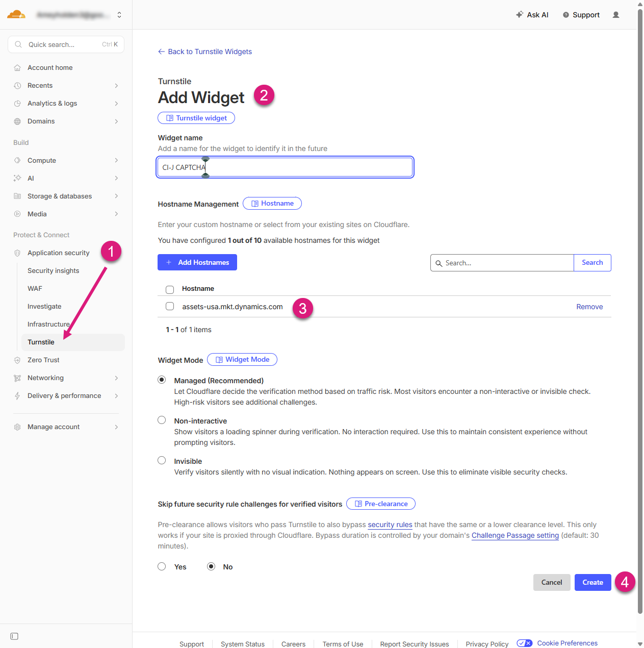Click the Zero Trust icon

click(x=17, y=360)
